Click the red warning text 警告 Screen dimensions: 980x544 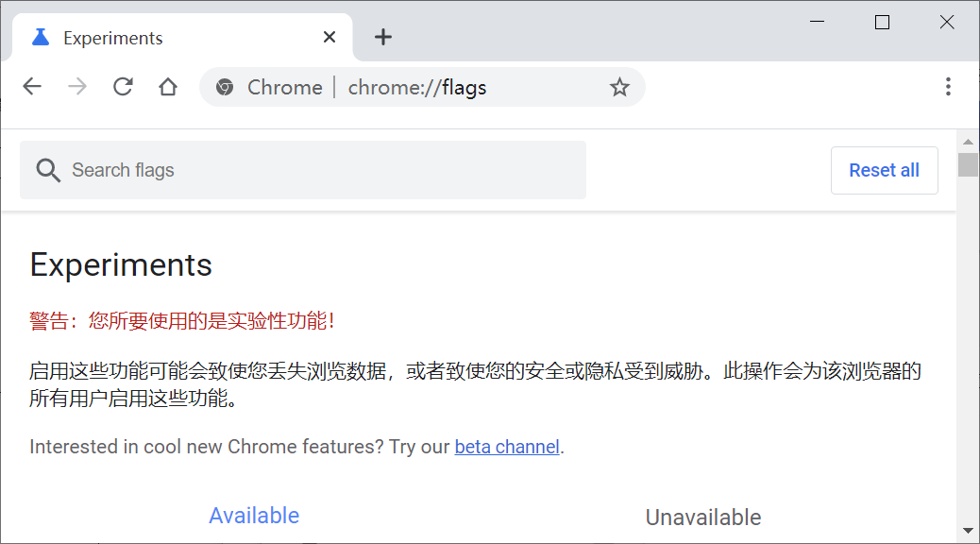click(182, 321)
